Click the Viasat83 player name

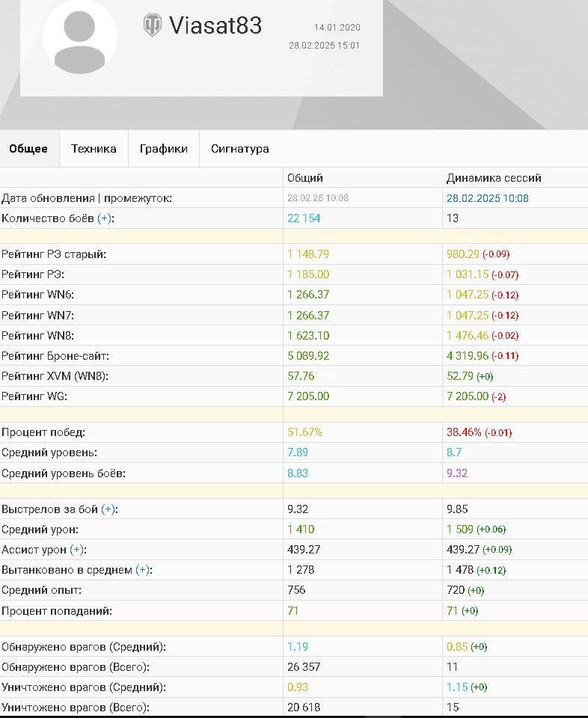pyautogui.click(x=215, y=25)
